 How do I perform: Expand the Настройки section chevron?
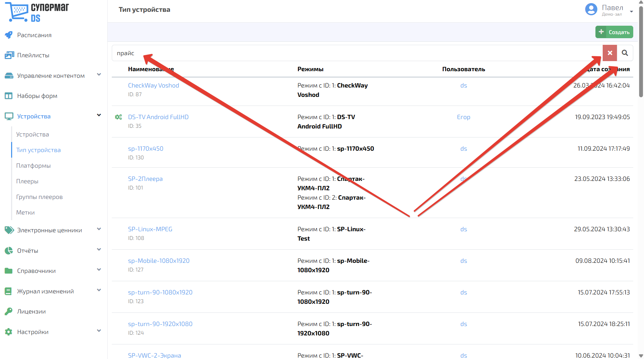(x=99, y=331)
